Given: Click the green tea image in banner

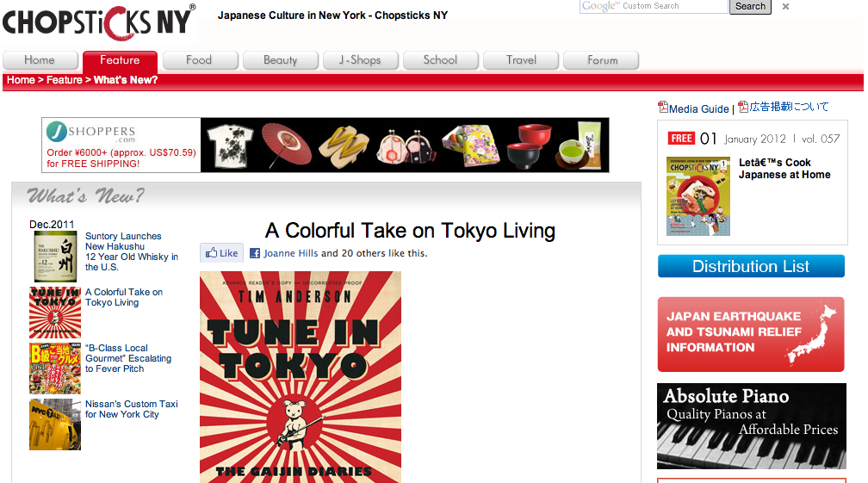Looking at the screenshot, I should click(x=579, y=145).
